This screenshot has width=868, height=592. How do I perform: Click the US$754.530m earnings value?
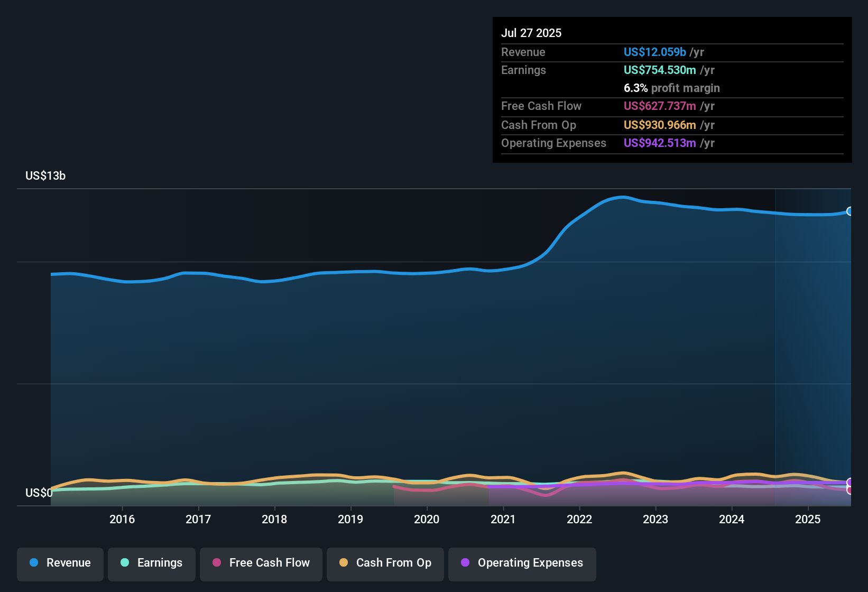(x=660, y=70)
